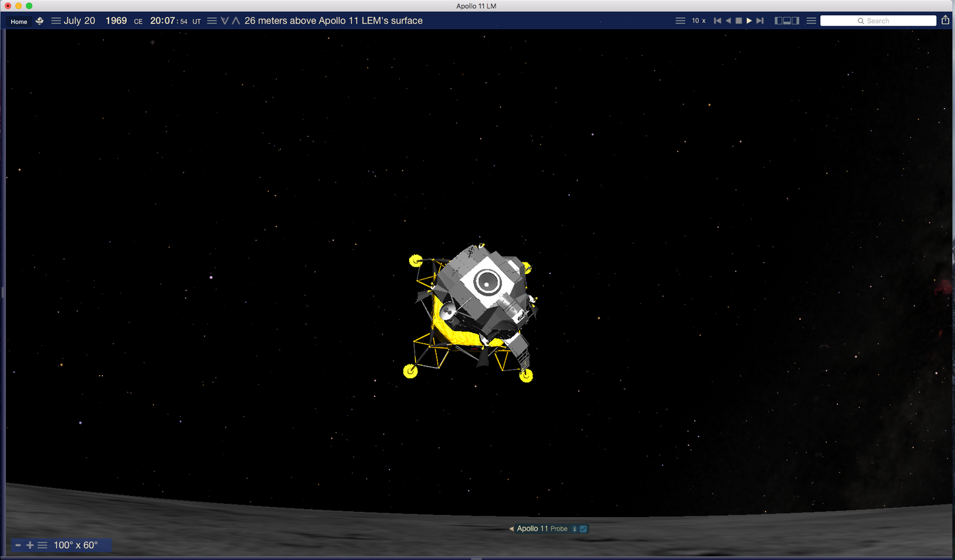The height and width of the screenshot is (560, 955).
Task: Play time forward
Action: (x=749, y=21)
